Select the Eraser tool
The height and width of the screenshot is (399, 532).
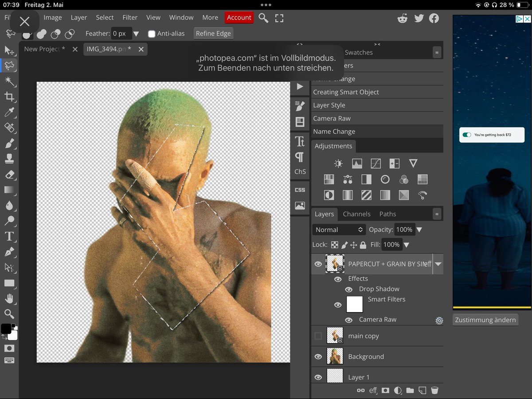[x=9, y=174]
